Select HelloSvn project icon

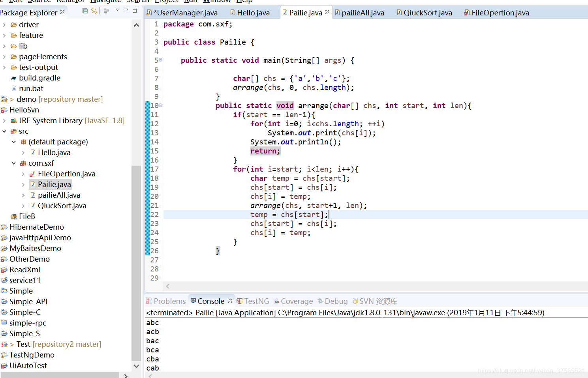coord(4,110)
